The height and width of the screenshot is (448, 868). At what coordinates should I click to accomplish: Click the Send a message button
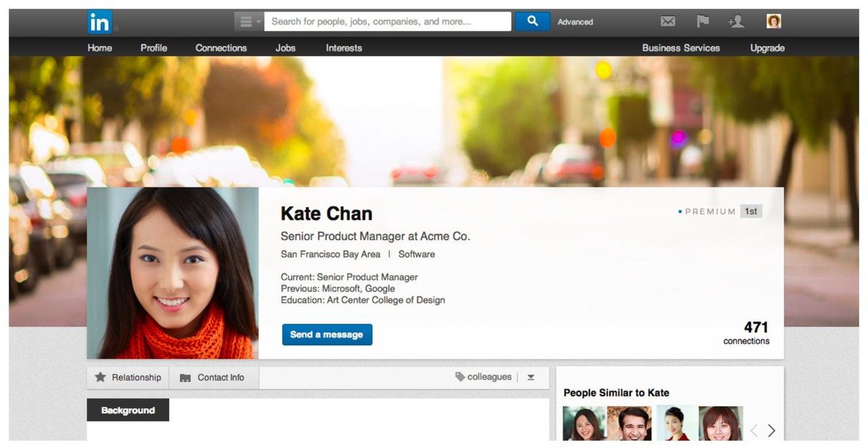pos(327,334)
